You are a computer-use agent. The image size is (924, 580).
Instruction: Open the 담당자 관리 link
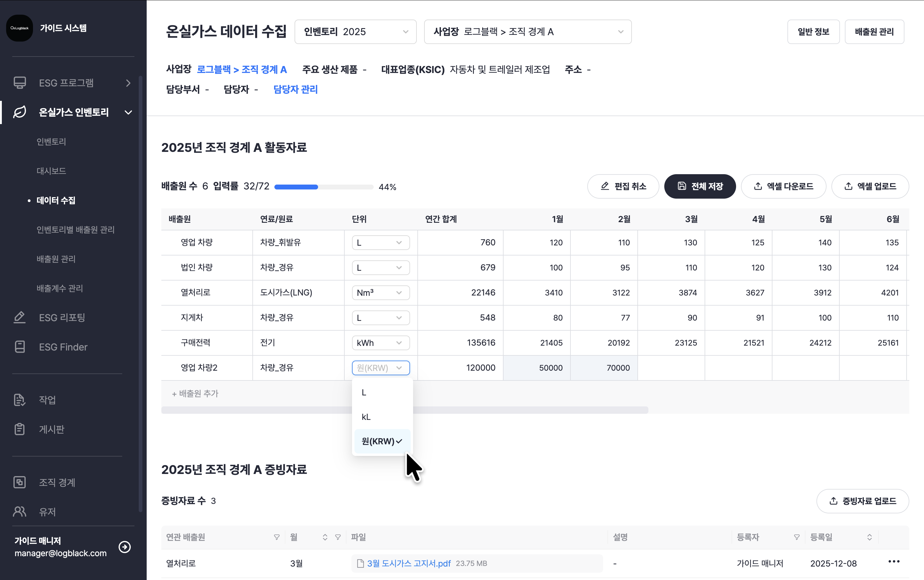click(295, 89)
